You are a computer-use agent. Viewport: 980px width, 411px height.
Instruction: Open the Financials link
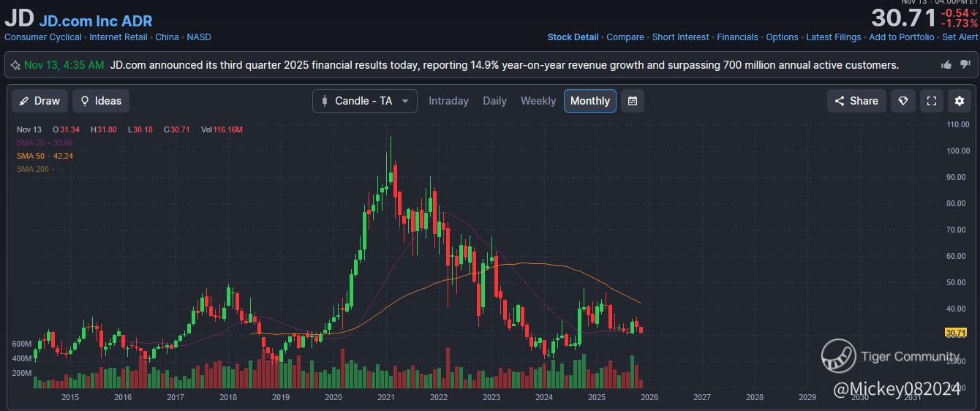coord(737,37)
